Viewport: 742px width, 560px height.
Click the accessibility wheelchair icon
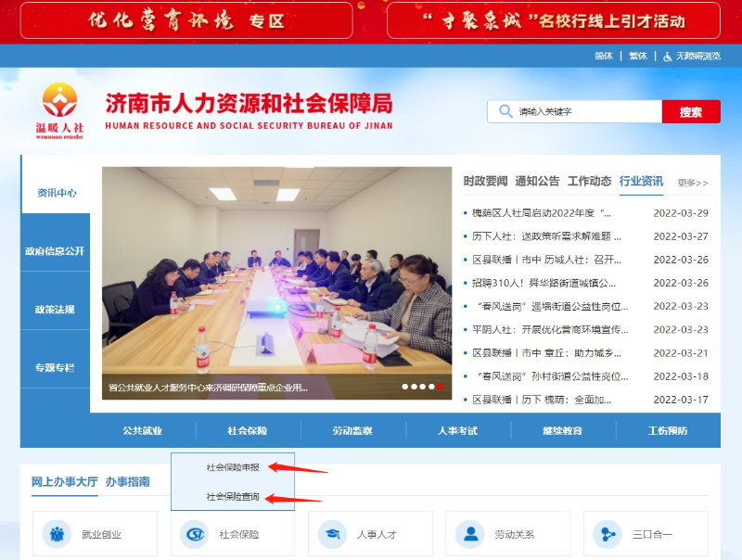click(667, 57)
